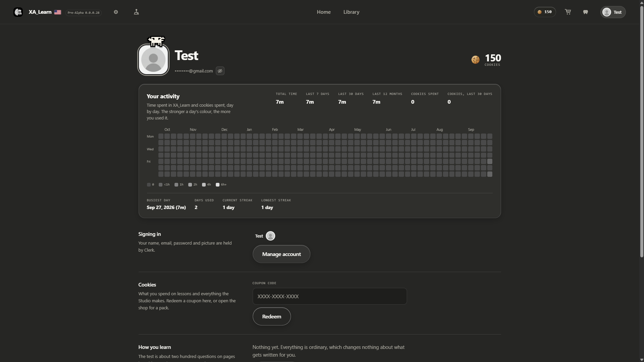Screen dimensions: 644x362
Task: Click the masked @gmail.com email text
Action: (194, 71)
